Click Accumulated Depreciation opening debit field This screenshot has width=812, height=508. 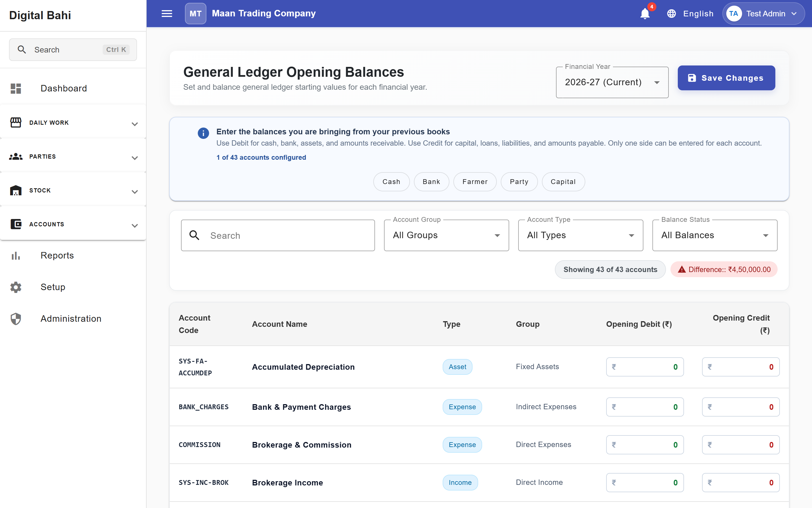tap(645, 367)
